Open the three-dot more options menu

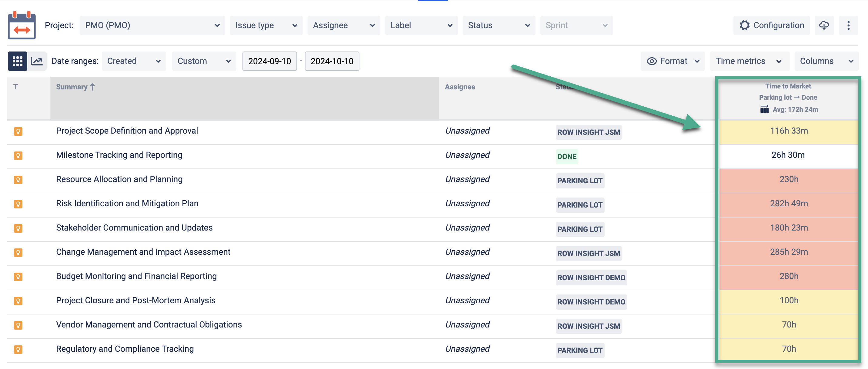click(x=848, y=25)
